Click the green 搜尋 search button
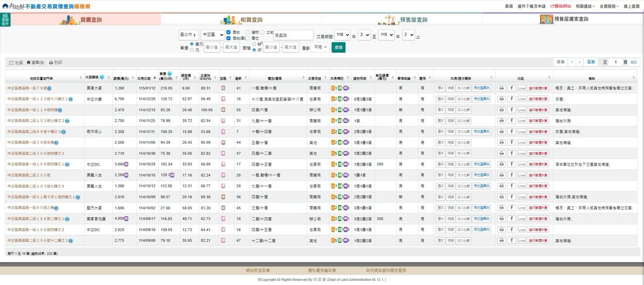This screenshot has width=644, height=285. pyautogui.click(x=338, y=47)
